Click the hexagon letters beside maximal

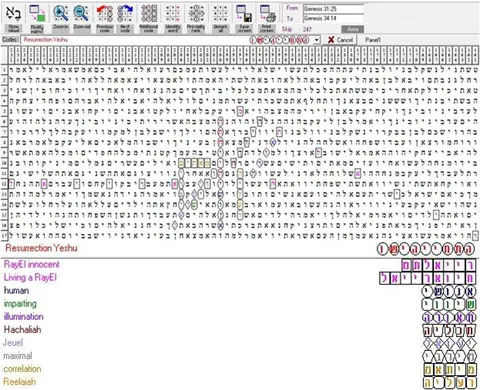pyautogui.click(x=449, y=356)
